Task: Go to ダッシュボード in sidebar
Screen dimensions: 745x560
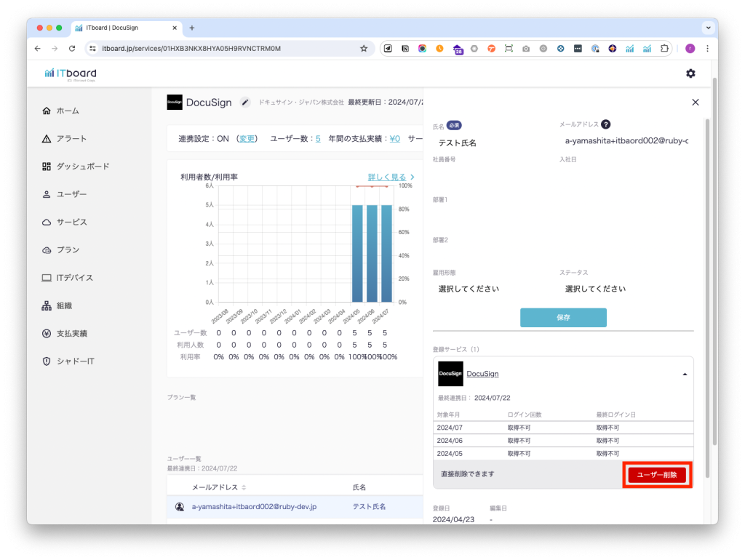Action: tap(82, 167)
